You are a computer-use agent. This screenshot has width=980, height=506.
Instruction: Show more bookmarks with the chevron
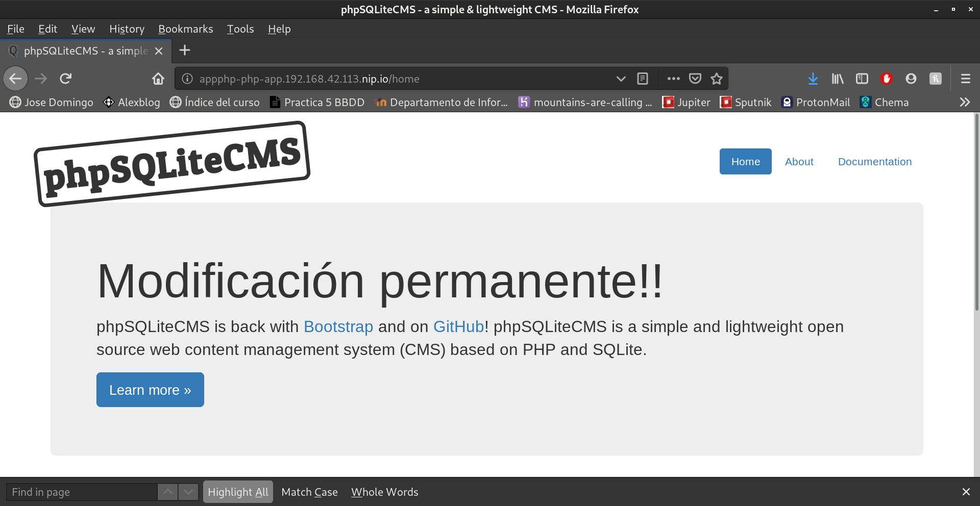click(964, 102)
